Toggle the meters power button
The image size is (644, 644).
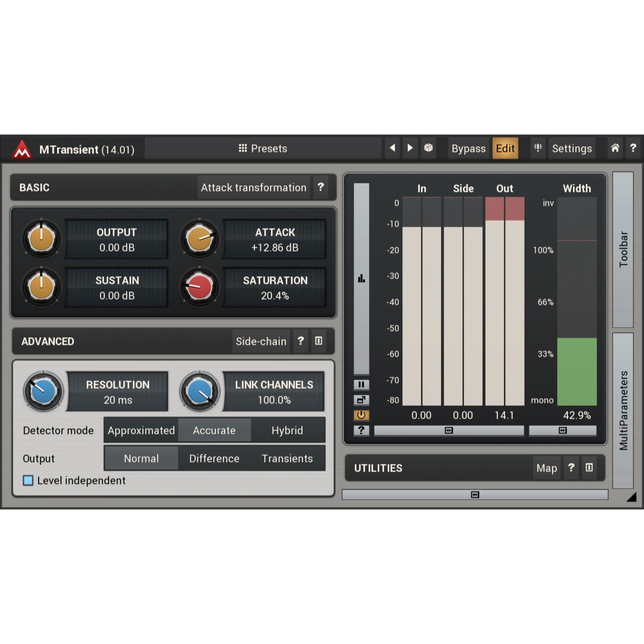pyautogui.click(x=361, y=415)
